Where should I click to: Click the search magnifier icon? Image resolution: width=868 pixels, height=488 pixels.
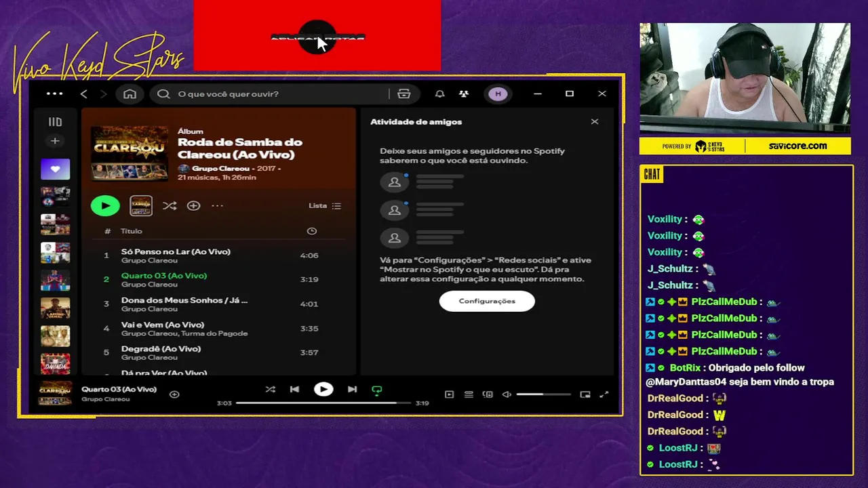[163, 94]
